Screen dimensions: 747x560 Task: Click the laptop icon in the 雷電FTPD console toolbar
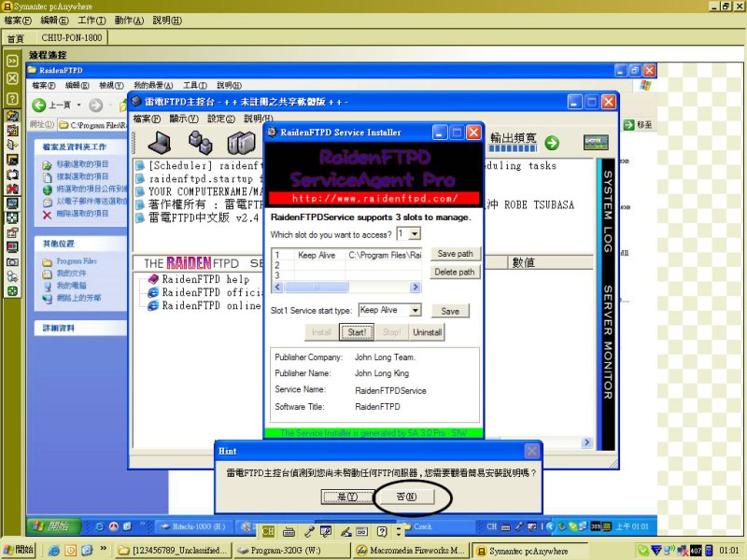159,142
